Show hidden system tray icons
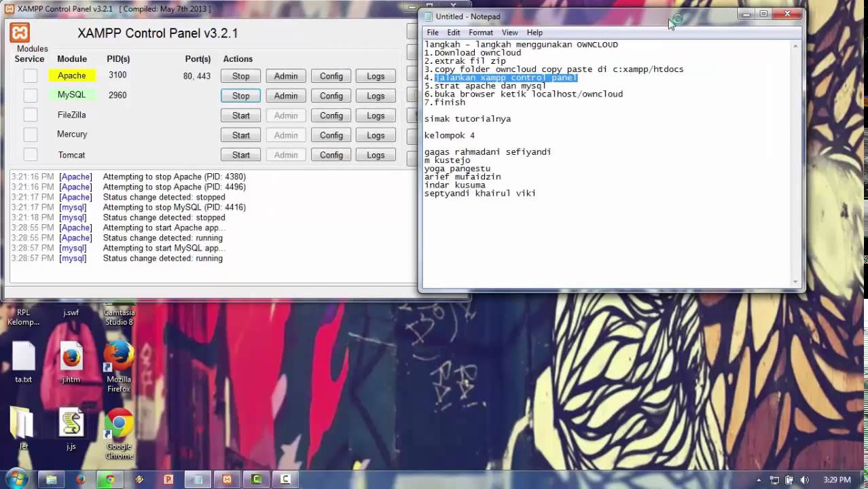868x489 pixels. tap(759, 480)
